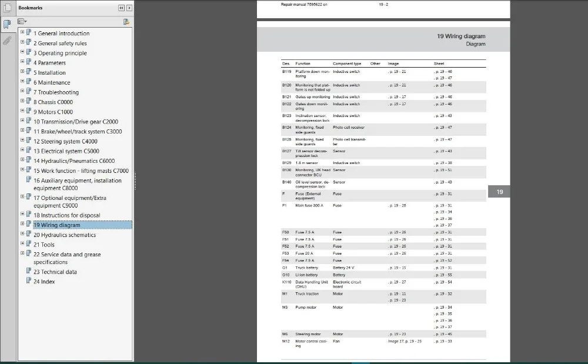The height and width of the screenshot is (364, 588).
Task: Click the chapter 19 side tab marker
Action: tap(499, 192)
